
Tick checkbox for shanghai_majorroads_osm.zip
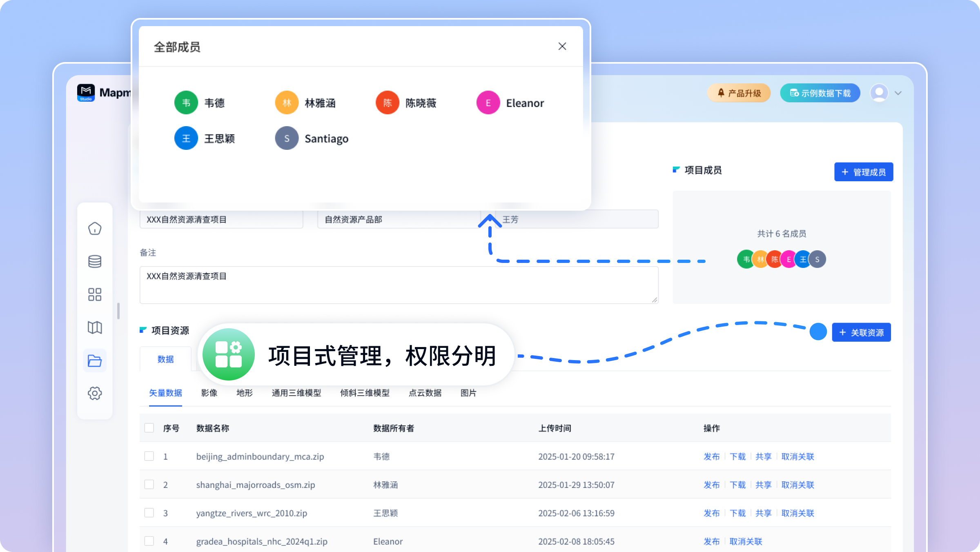(149, 484)
